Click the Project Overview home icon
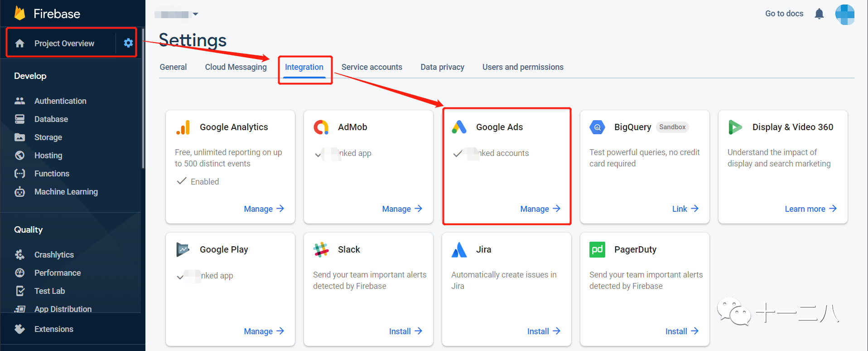Image resolution: width=868 pixels, height=351 pixels. pos(19,43)
